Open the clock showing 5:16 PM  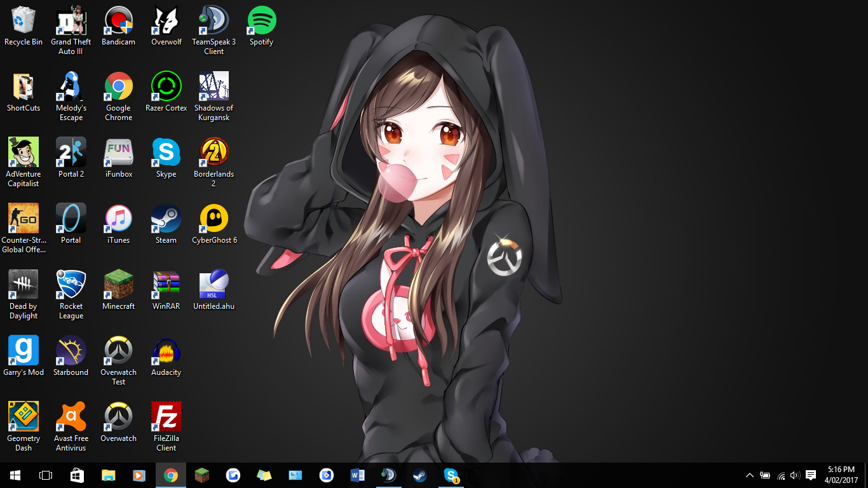[x=841, y=475]
